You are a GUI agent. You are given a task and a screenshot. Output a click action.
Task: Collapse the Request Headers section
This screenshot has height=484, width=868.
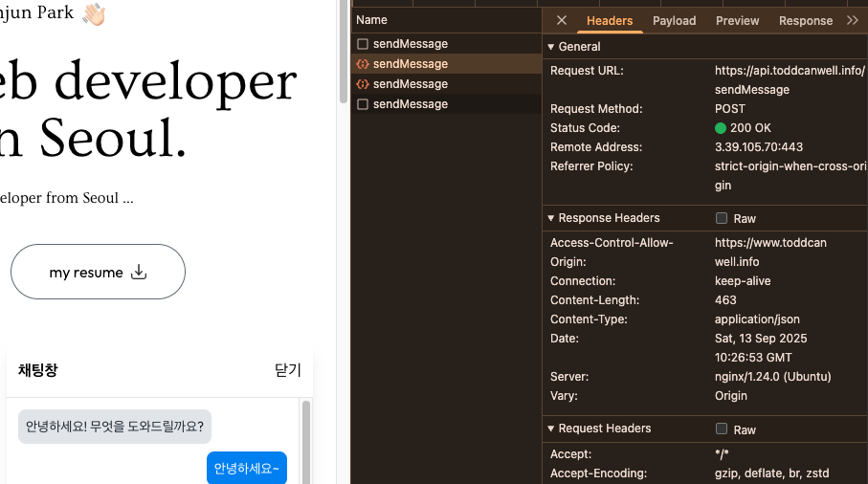click(x=551, y=429)
